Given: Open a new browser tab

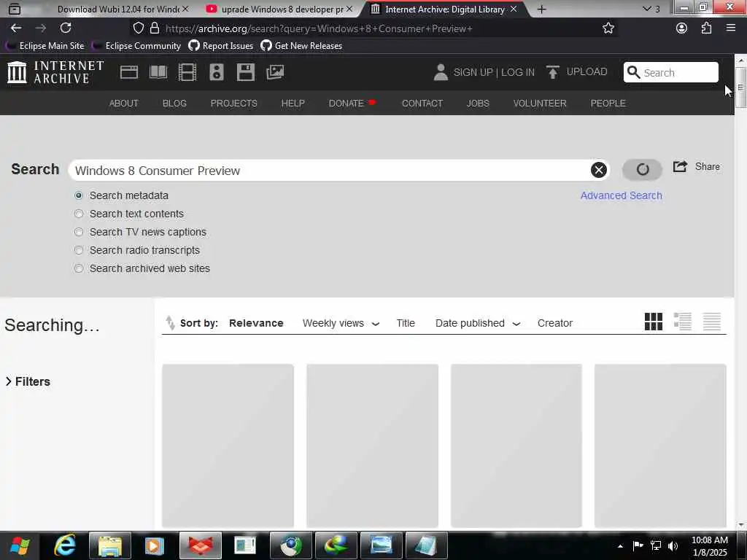Looking at the screenshot, I should tap(542, 9).
